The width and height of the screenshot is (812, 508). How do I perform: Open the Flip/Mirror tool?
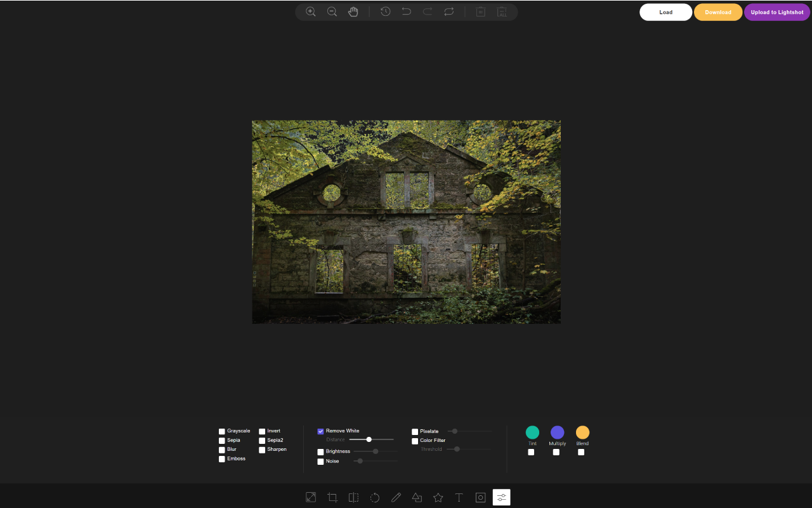[x=353, y=497]
